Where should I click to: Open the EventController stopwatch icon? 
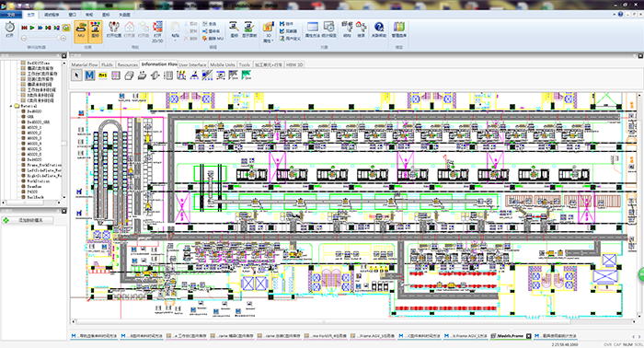point(9,28)
